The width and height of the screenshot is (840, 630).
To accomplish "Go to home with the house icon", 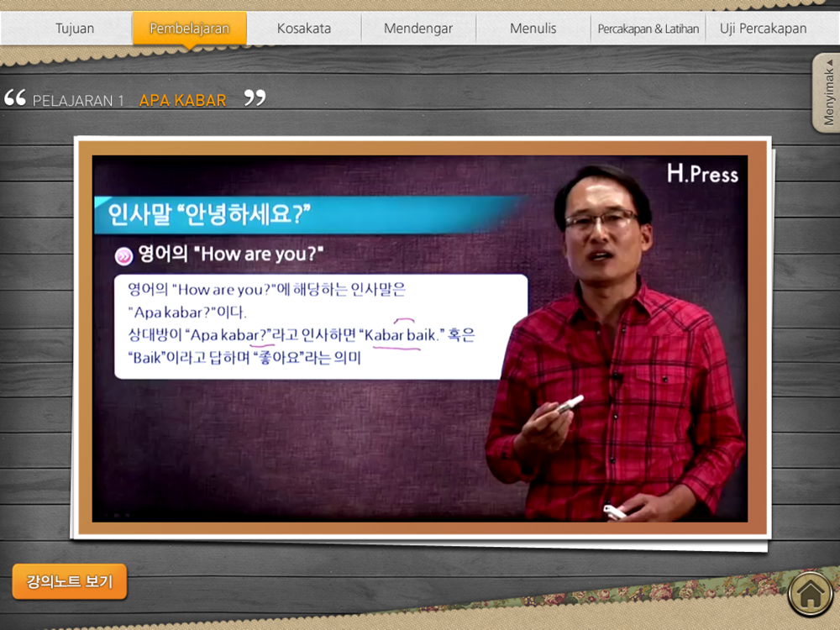I will [810, 594].
